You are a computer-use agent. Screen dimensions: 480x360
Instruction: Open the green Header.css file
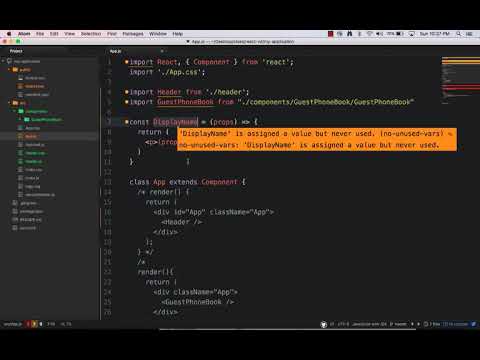point(32,153)
